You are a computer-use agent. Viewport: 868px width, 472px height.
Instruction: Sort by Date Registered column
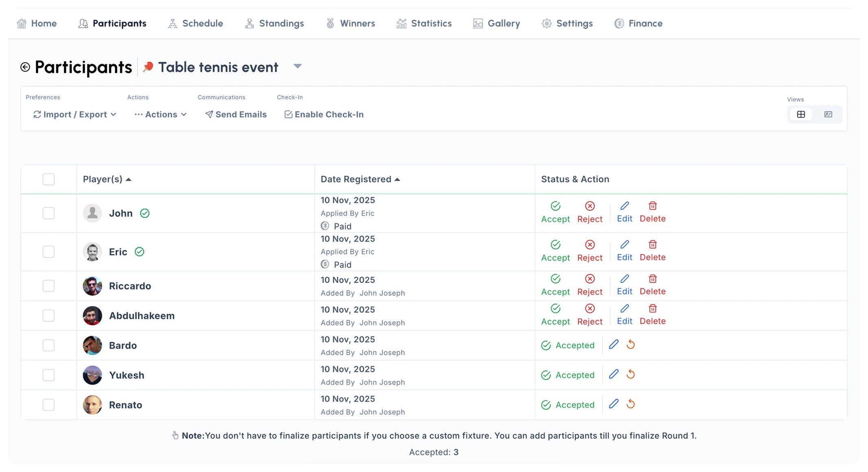(x=360, y=179)
